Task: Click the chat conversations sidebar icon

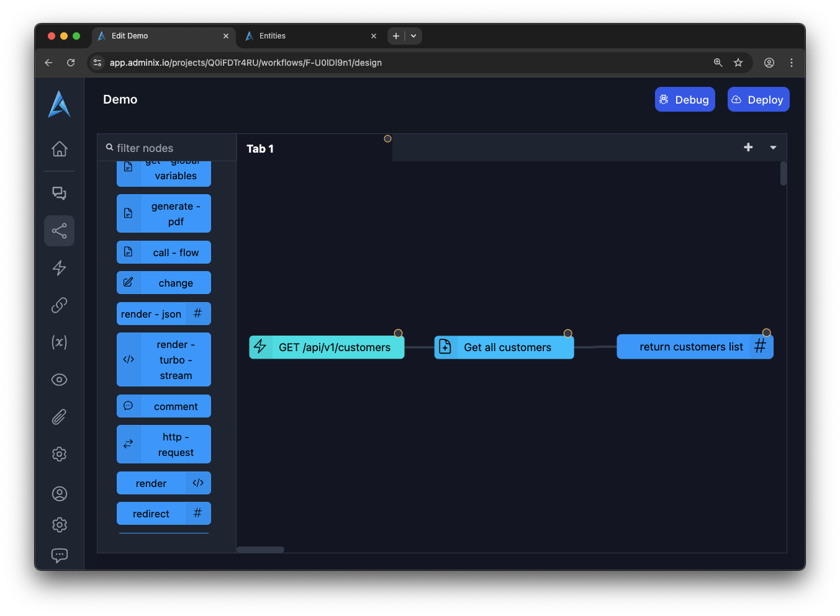Action: click(60, 194)
